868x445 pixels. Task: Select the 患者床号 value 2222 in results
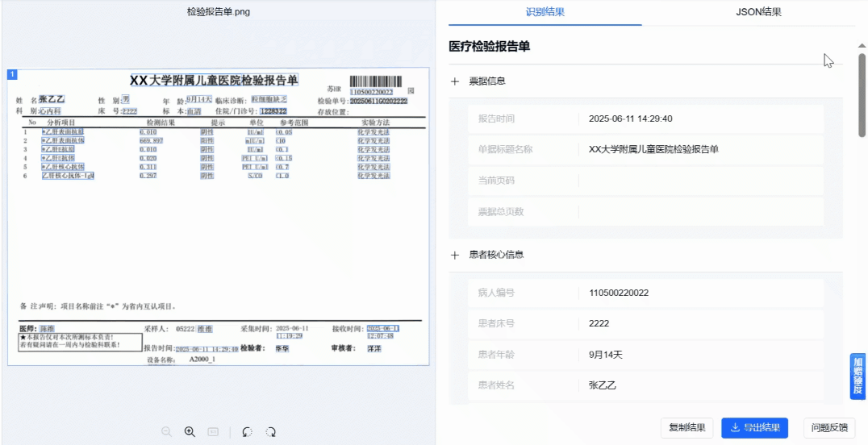pyautogui.click(x=599, y=324)
